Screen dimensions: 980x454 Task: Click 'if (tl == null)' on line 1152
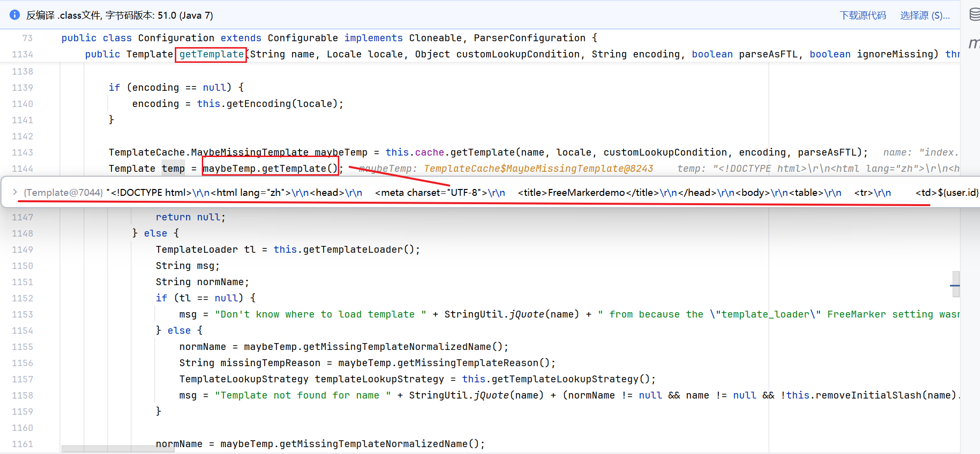pyautogui.click(x=199, y=298)
